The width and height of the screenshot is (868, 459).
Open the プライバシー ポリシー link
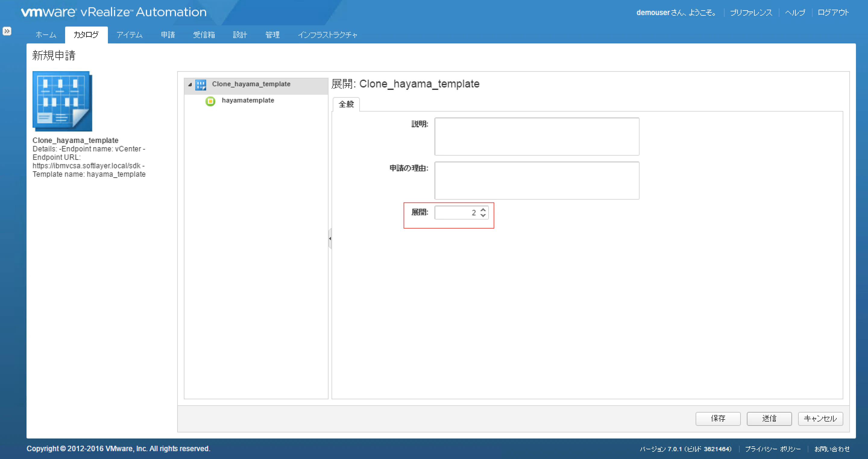coord(773,449)
